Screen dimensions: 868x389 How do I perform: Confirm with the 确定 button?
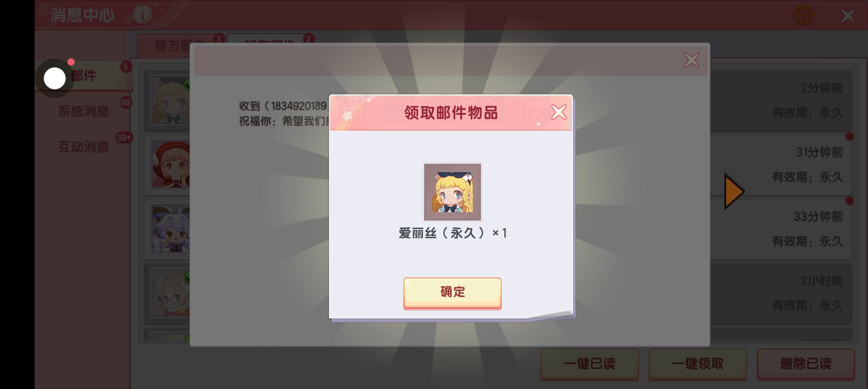(x=452, y=292)
